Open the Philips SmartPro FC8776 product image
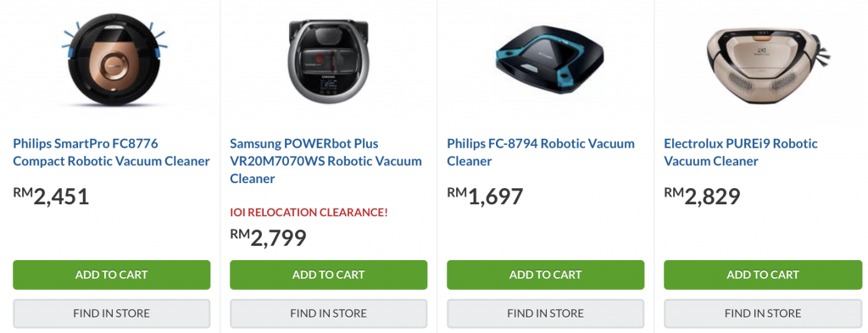 pos(112,61)
